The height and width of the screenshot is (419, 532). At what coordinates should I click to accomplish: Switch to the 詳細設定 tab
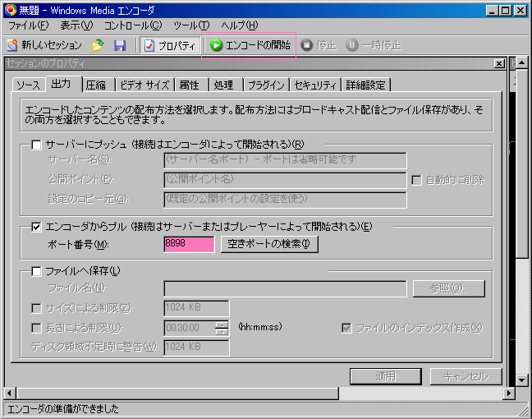tap(366, 85)
